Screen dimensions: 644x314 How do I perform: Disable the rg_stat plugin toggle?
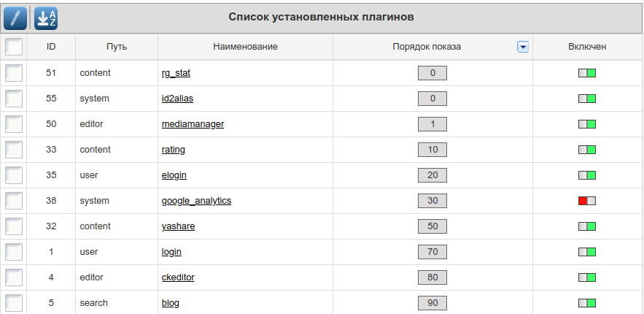(x=587, y=73)
